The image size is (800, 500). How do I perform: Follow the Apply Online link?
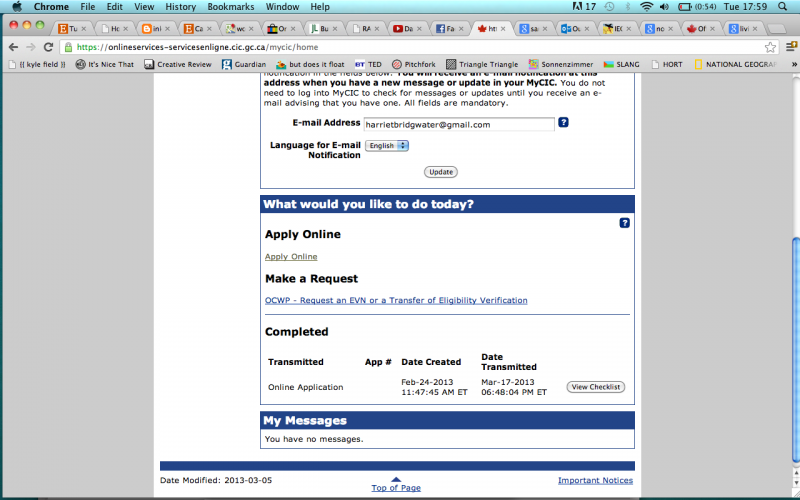[291, 257]
